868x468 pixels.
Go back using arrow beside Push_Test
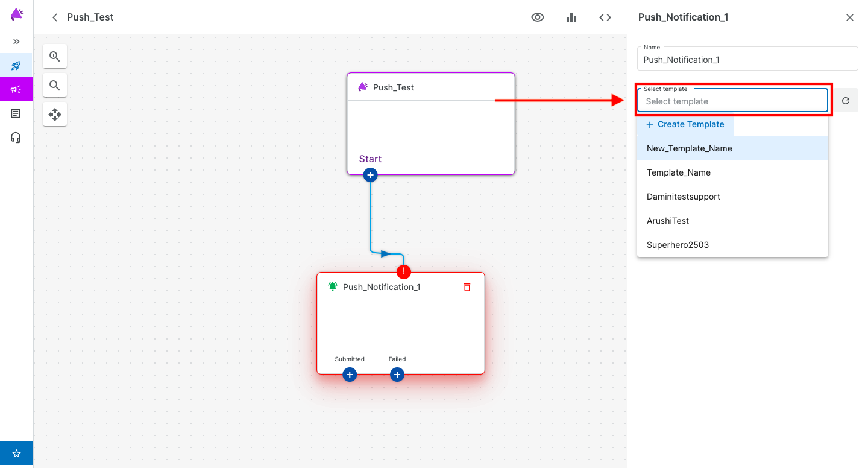coord(55,17)
